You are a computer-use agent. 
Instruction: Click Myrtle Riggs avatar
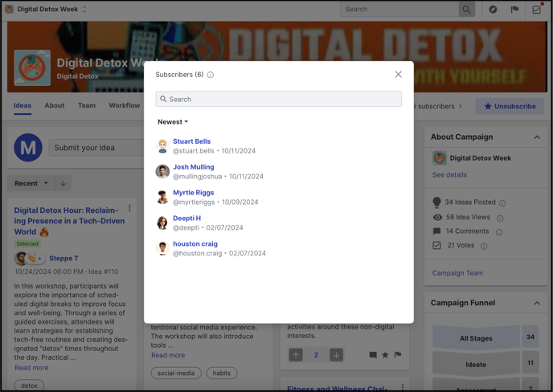tap(162, 197)
